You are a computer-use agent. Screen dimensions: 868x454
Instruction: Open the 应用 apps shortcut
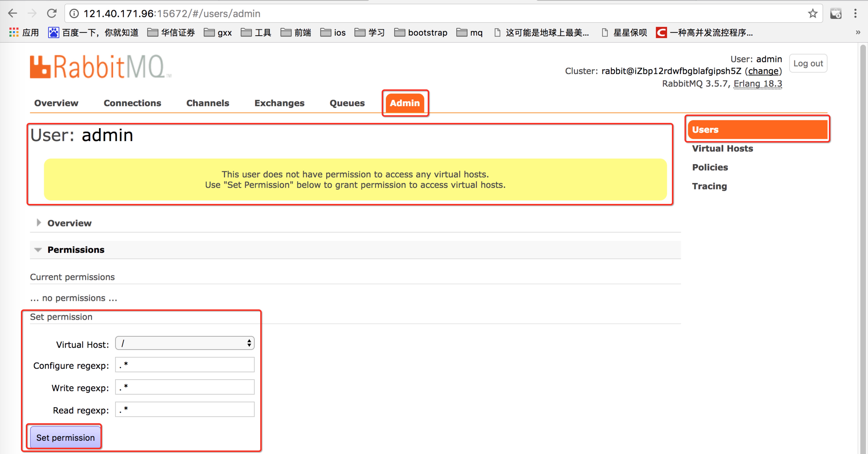click(x=24, y=33)
